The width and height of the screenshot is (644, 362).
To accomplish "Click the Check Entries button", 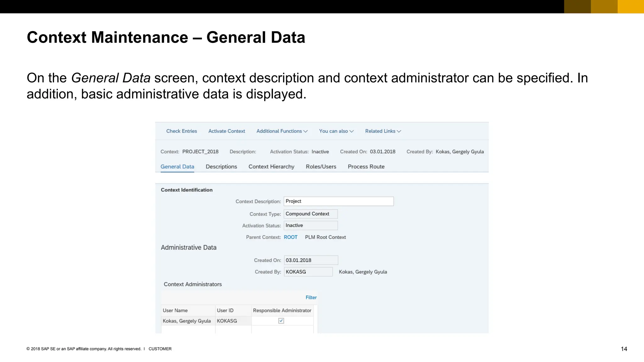I will (181, 131).
